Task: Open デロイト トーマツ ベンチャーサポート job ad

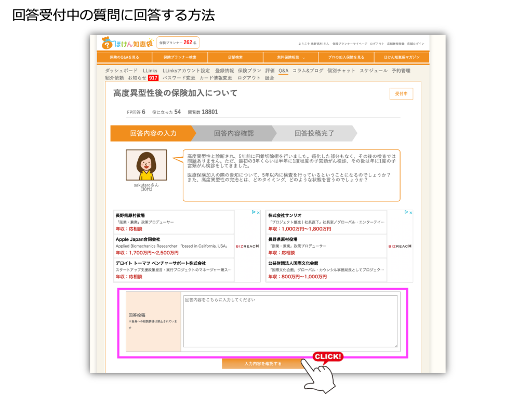Action: coord(174,270)
